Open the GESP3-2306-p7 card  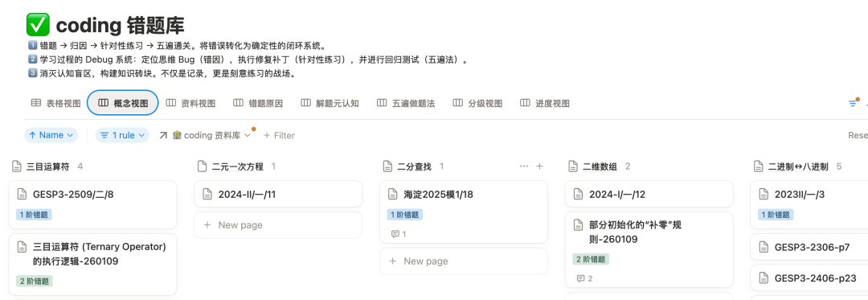(809, 247)
